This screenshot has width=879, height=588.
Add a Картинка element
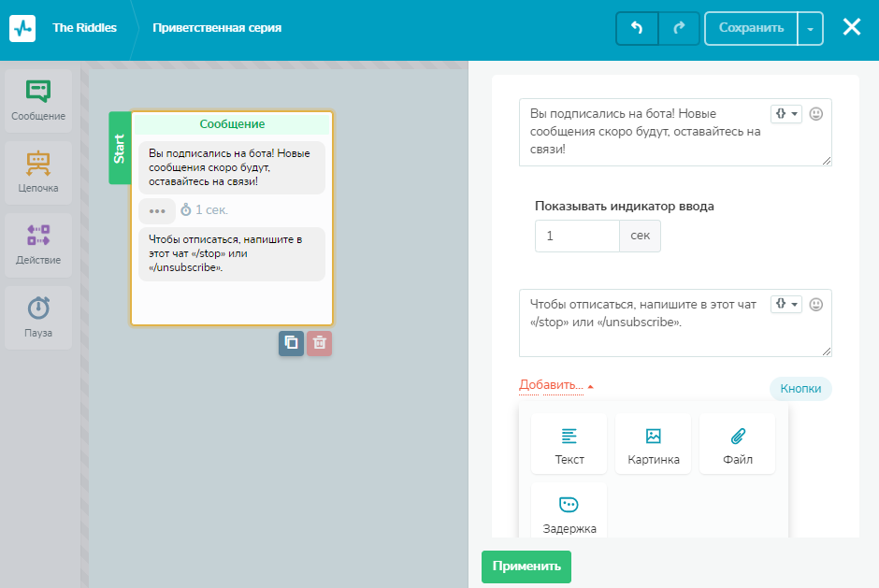[653, 444]
